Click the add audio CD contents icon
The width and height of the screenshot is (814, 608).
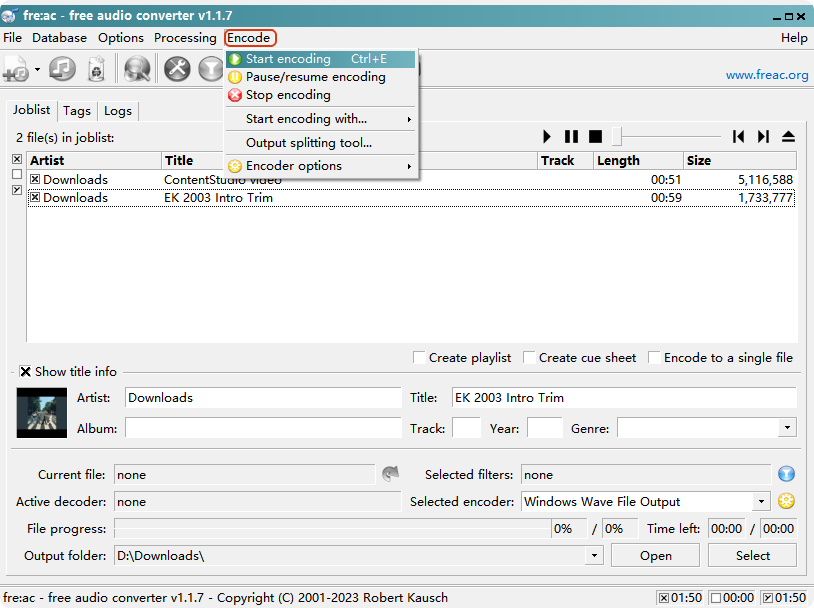pyautogui.click(x=62, y=69)
